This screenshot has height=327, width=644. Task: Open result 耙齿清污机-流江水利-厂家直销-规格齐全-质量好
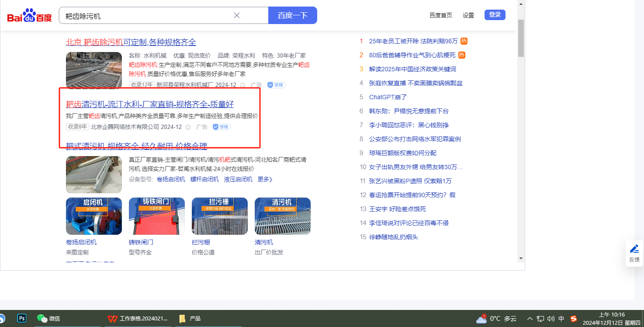pyautogui.click(x=150, y=104)
